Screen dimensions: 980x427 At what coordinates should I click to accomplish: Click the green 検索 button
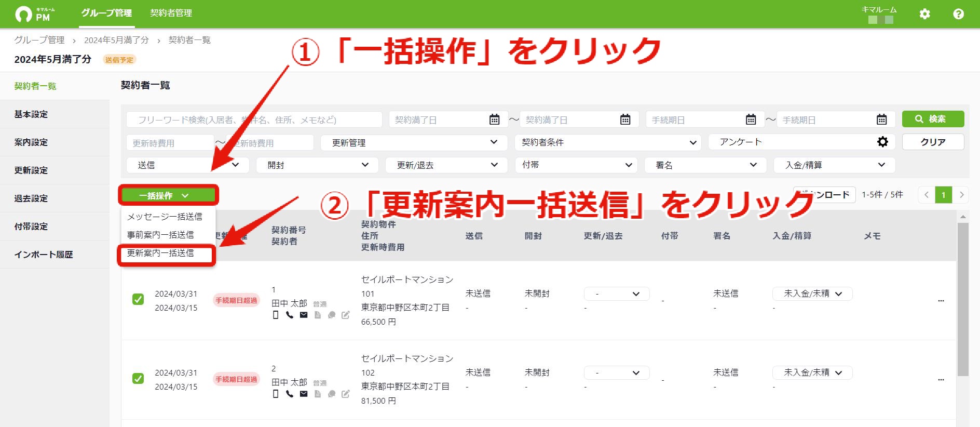(x=933, y=119)
